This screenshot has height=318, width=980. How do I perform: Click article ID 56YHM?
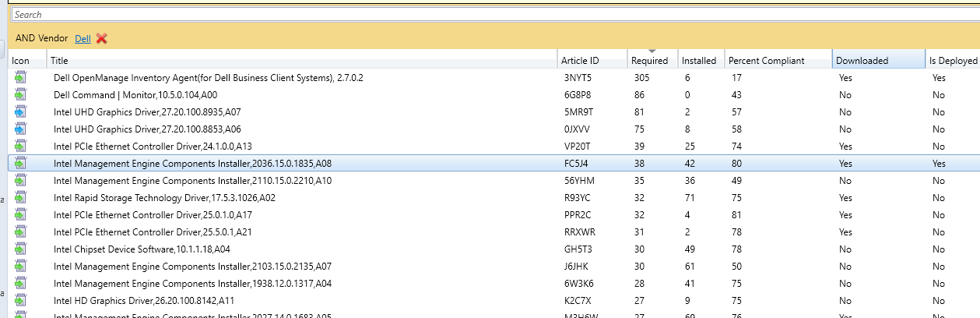tap(578, 181)
